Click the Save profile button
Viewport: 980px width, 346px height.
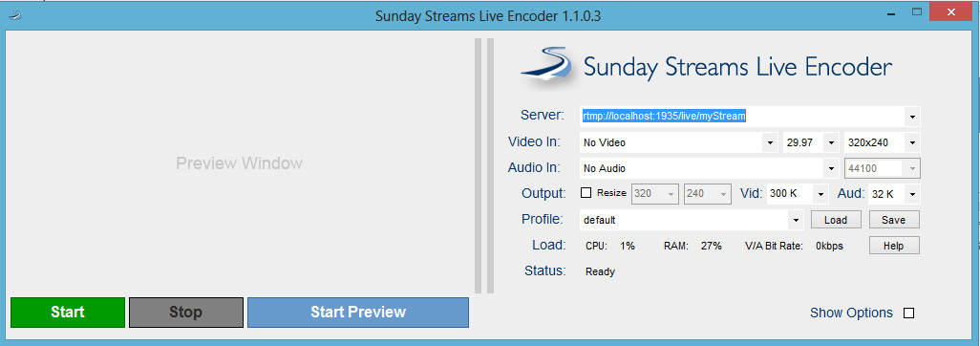[x=894, y=220]
